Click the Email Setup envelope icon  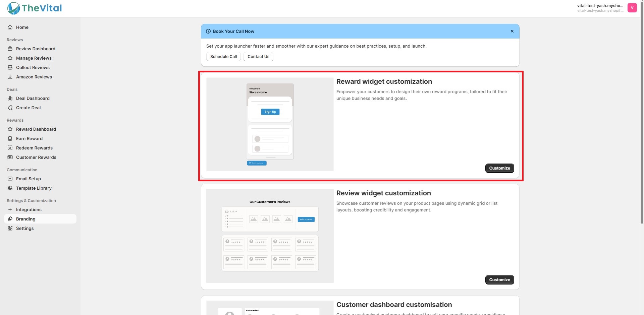click(10, 179)
